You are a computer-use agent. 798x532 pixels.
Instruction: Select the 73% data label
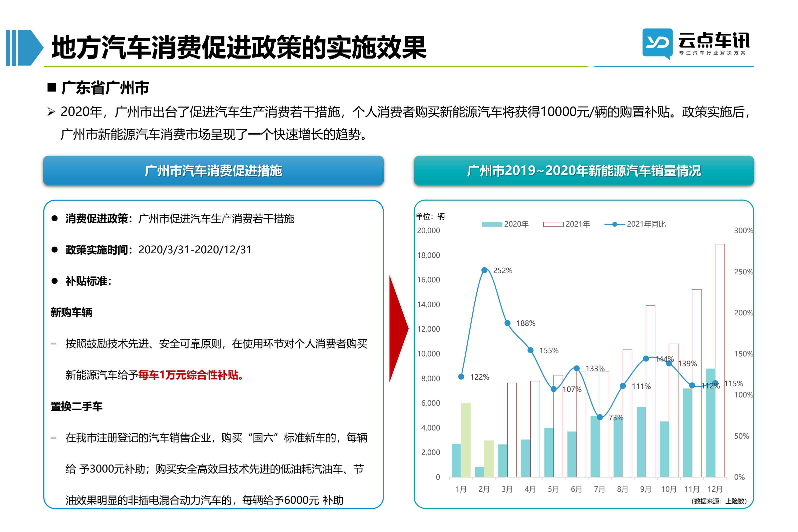616,417
